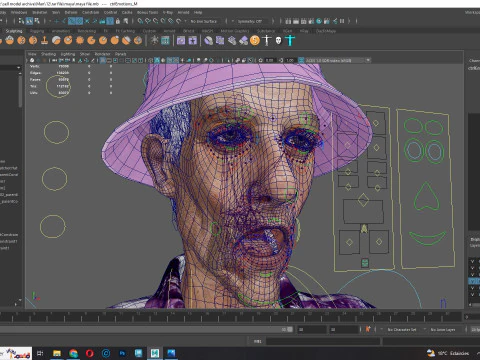Open the No Live Surface field
The image size is (480, 360).
204,21
